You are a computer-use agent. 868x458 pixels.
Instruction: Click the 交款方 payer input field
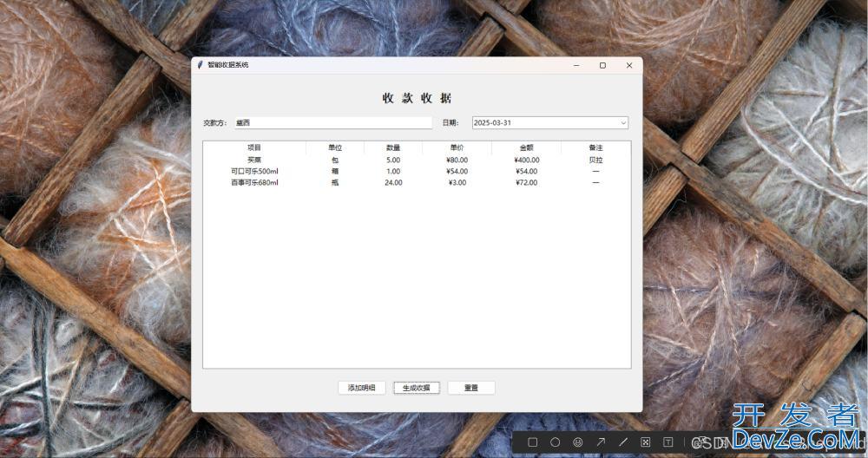[x=333, y=123]
